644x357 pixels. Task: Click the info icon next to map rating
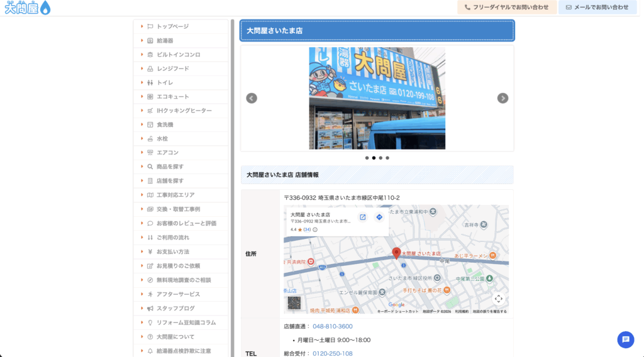tap(315, 230)
